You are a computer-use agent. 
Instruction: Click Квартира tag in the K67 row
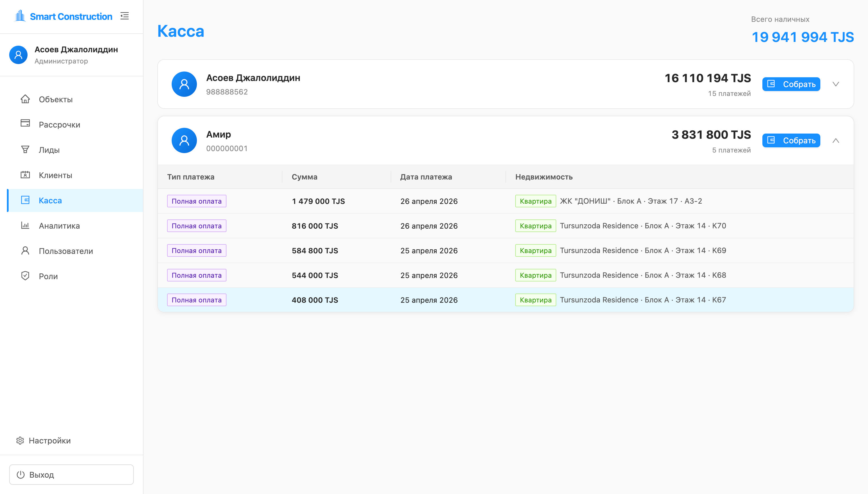535,300
